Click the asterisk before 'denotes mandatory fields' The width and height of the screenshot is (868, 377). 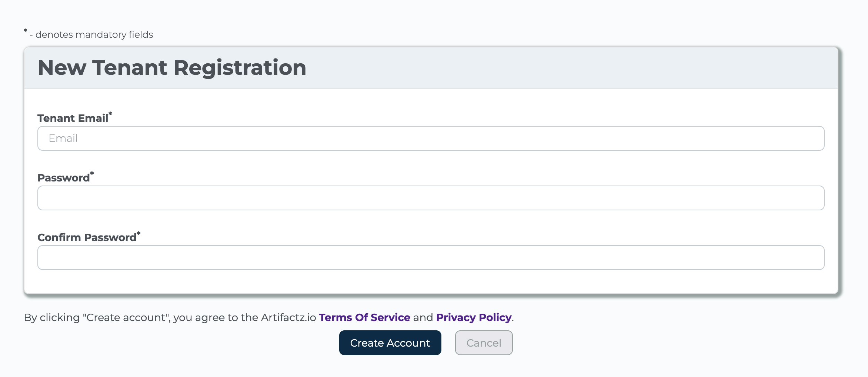[x=25, y=31]
